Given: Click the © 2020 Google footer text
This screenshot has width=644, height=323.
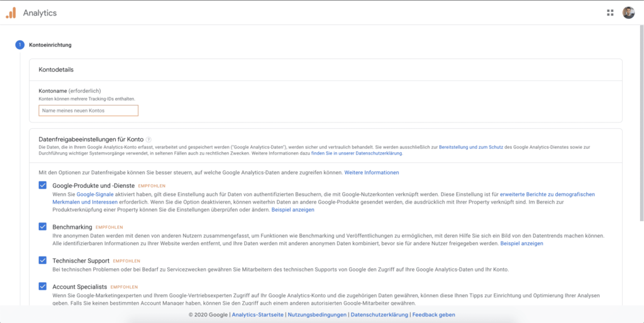Looking at the screenshot, I should point(208,315).
